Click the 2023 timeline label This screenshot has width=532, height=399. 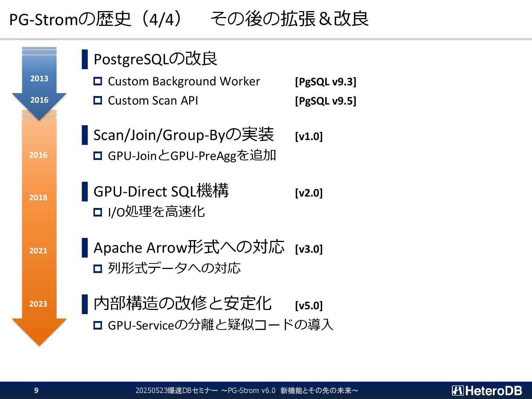[38, 304]
